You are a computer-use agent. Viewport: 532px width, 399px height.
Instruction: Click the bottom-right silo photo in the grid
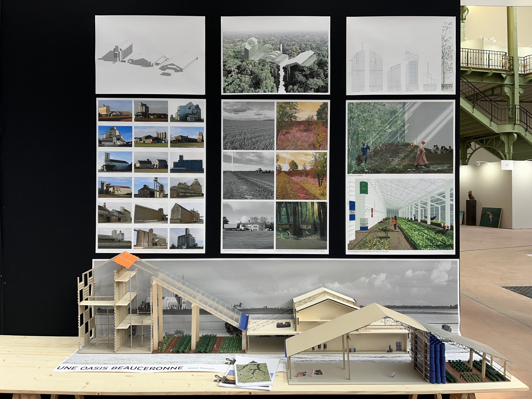point(186,238)
